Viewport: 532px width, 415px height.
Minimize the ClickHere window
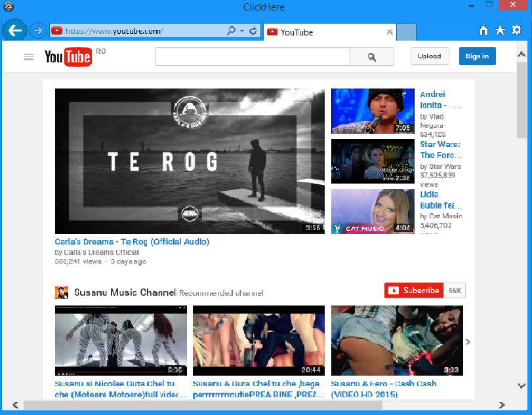click(472, 5)
